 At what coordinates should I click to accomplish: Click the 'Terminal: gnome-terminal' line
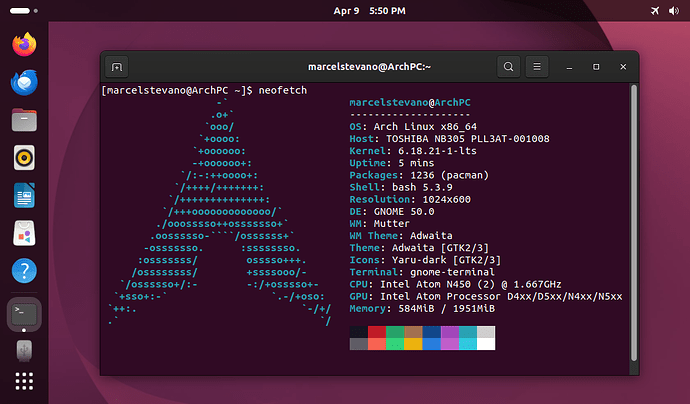[x=422, y=272]
